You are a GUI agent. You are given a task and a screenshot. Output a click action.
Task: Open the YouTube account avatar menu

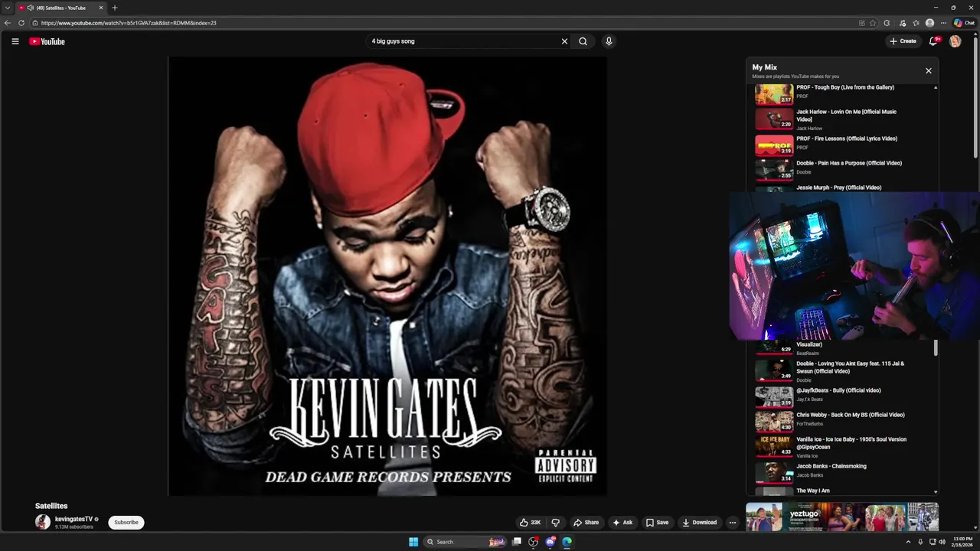[x=955, y=41]
